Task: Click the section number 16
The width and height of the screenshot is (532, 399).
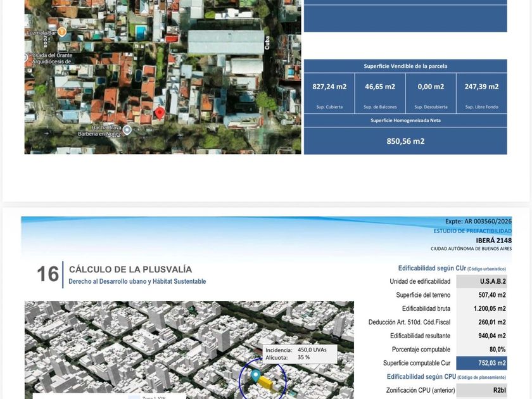Action: tap(48, 274)
